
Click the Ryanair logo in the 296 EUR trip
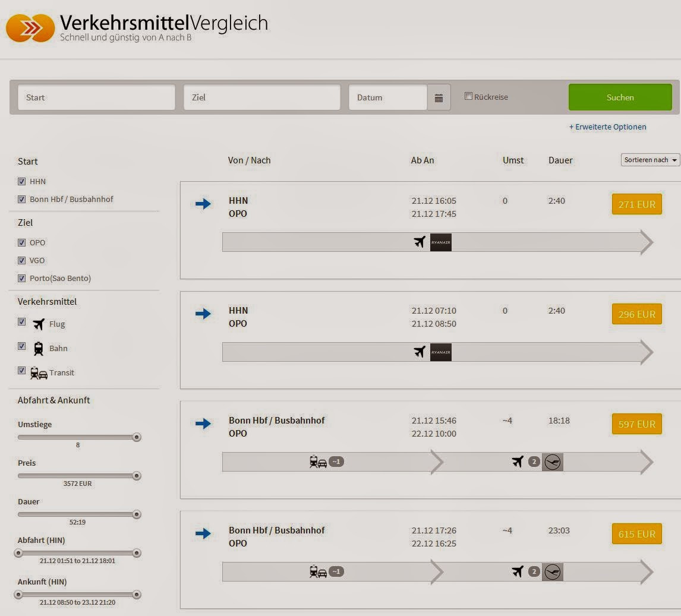coord(441,352)
